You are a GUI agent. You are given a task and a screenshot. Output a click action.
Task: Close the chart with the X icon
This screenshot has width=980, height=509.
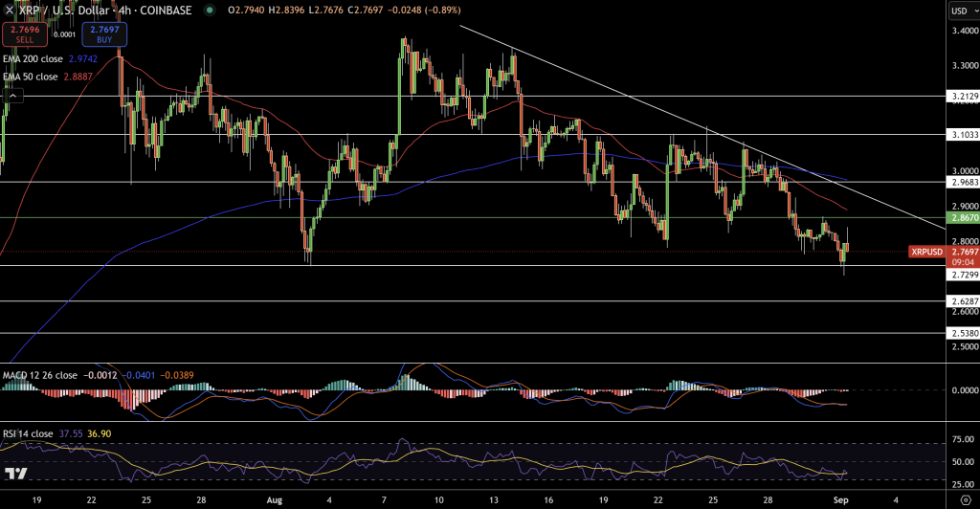point(9,10)
